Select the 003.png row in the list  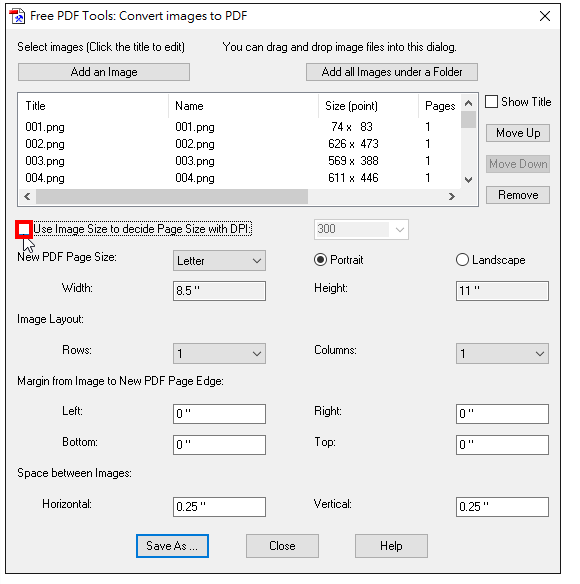tap(238, 161)
